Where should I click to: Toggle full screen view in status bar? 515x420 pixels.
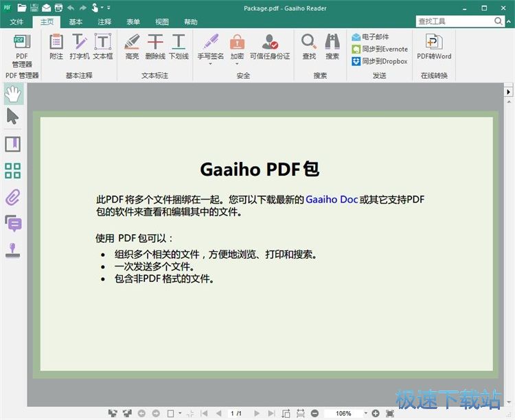point(390,413)
